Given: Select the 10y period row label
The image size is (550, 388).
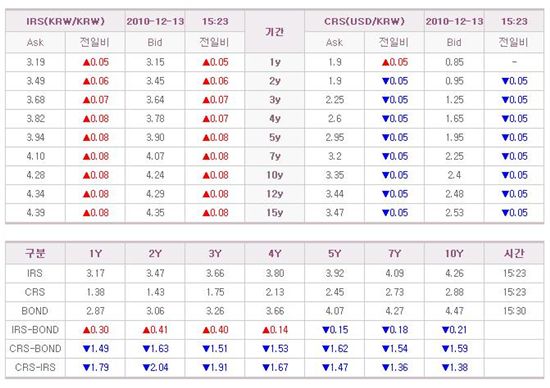Looking at the screenshot, I should coord(275,175).
